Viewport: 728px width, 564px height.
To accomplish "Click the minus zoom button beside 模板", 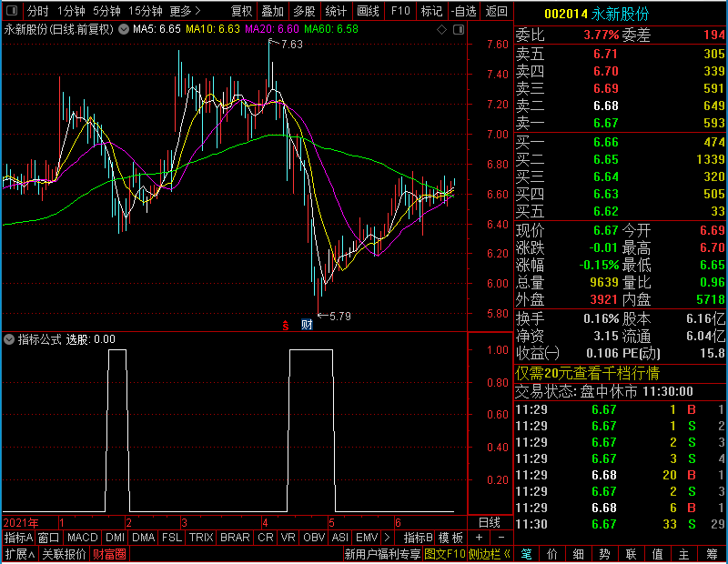I will click(x=501, y=538).
